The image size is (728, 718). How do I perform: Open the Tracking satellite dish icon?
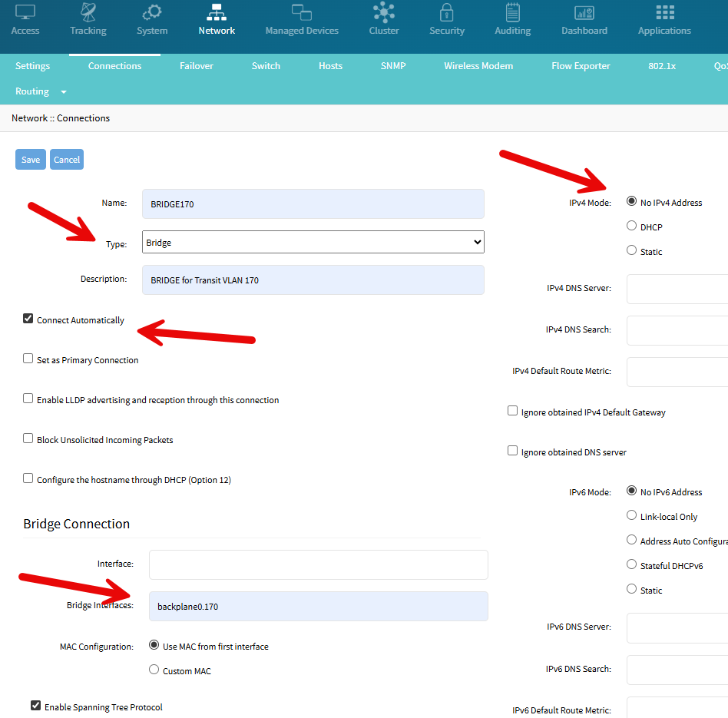pyautogui.click(x=88, y=13)
